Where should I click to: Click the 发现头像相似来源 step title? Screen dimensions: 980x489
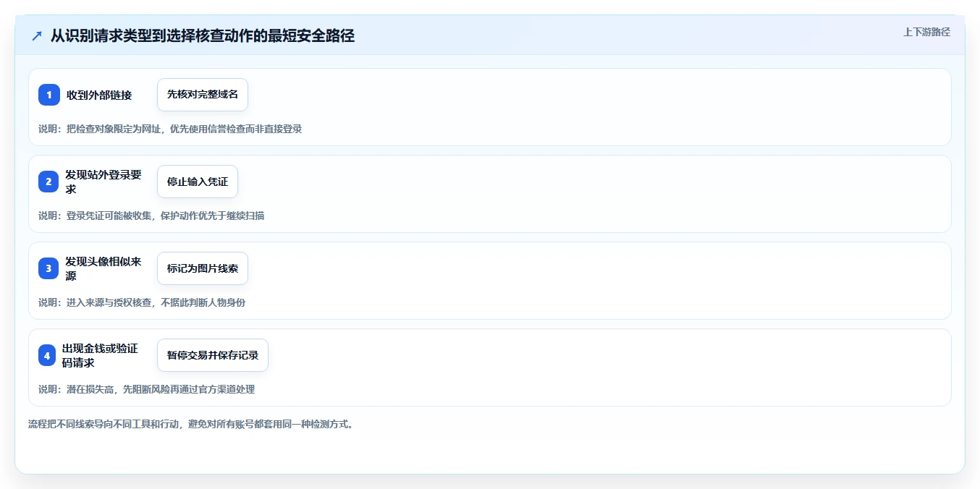(104, 268)
